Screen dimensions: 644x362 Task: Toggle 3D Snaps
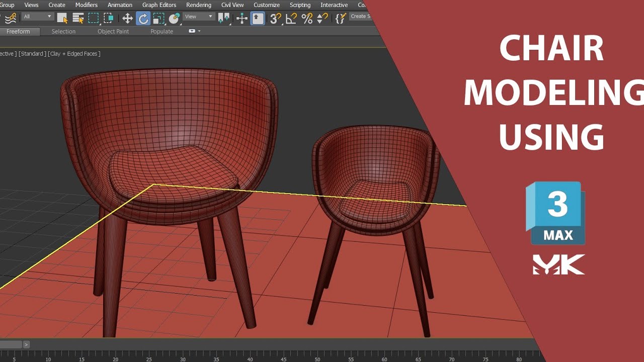coord(275,19)
